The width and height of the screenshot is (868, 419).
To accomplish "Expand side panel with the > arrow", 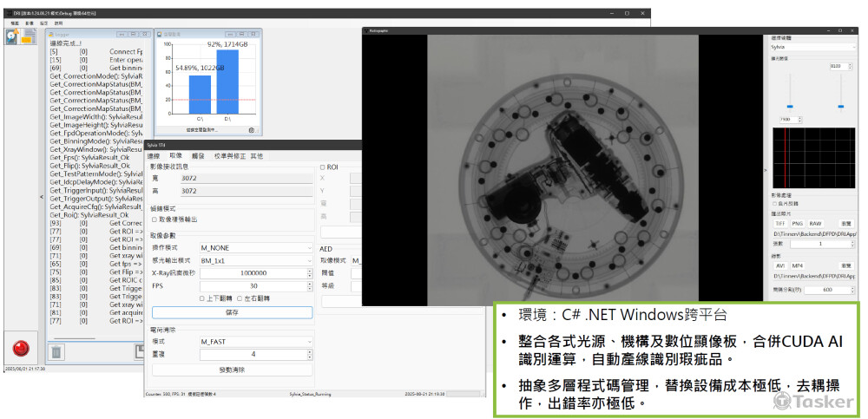I will click(766, 171).
